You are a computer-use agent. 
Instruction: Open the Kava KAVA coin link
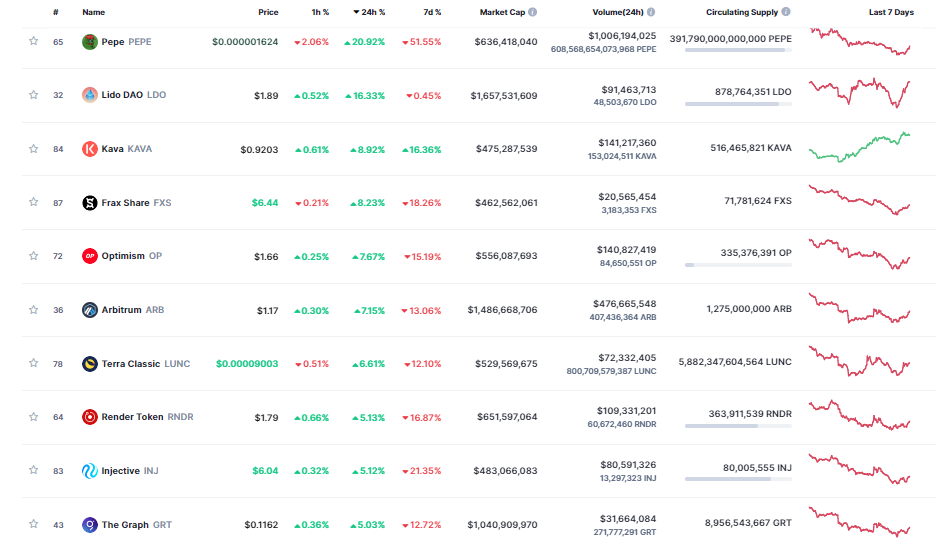coord(126,149)
